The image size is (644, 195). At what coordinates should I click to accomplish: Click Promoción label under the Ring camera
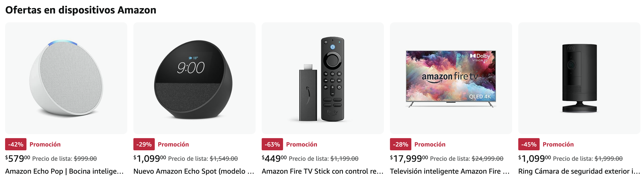558,144
